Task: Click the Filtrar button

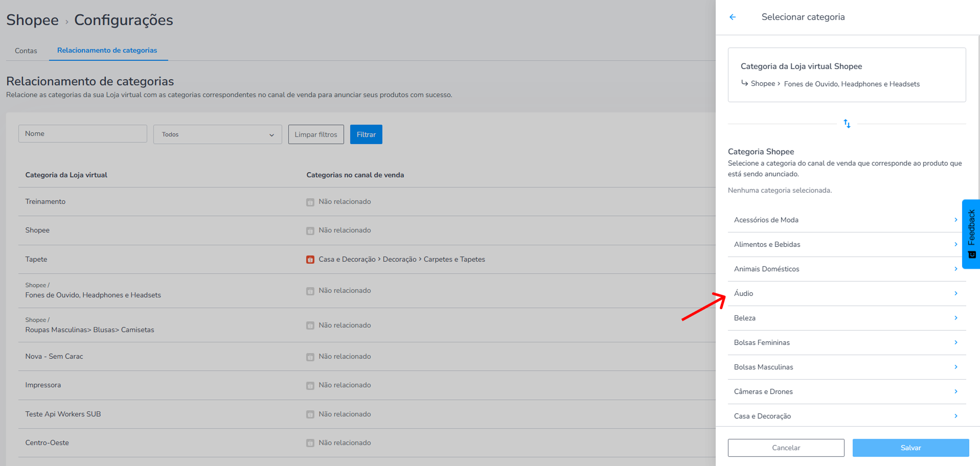Action: pyautogui.click(x=366, y=134)
